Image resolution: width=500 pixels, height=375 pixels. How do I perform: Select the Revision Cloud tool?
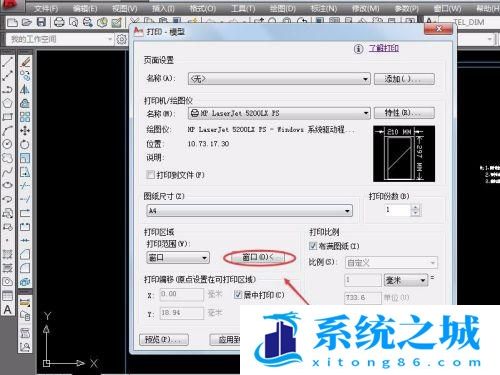coord(8,158)
